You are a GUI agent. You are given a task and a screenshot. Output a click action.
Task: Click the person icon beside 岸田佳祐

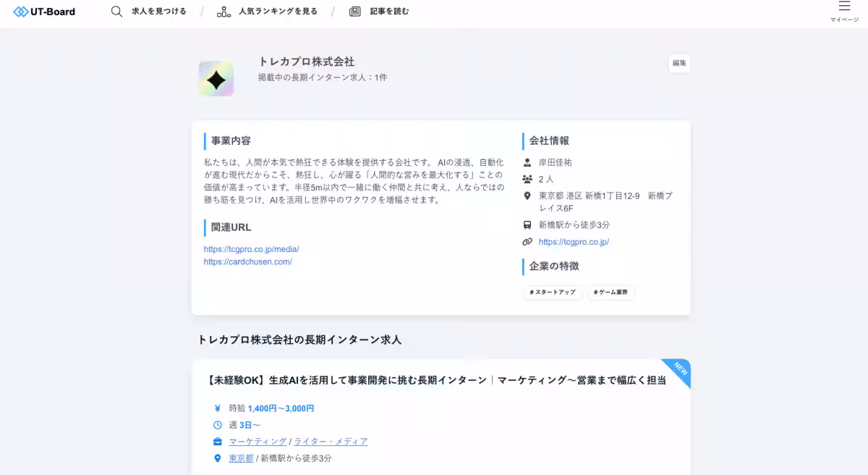[527, 162]
